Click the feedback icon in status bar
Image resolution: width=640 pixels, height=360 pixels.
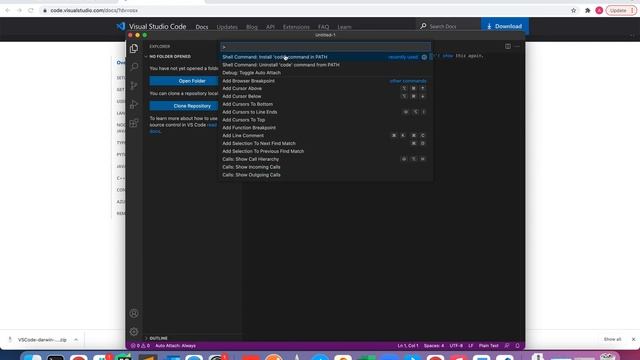(507, 346)
